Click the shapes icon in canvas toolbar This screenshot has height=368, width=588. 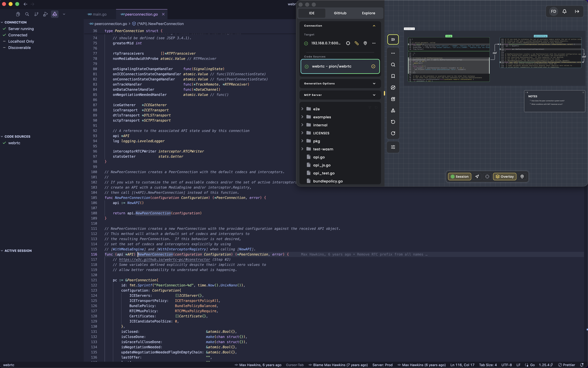[x=393, y=110]
